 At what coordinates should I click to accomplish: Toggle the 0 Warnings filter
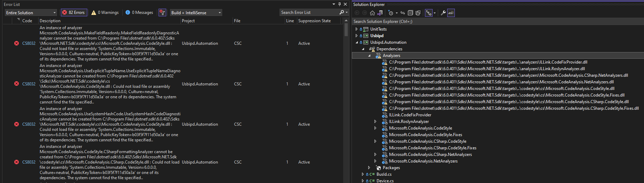pyautogui.click(x=105, y=13)
